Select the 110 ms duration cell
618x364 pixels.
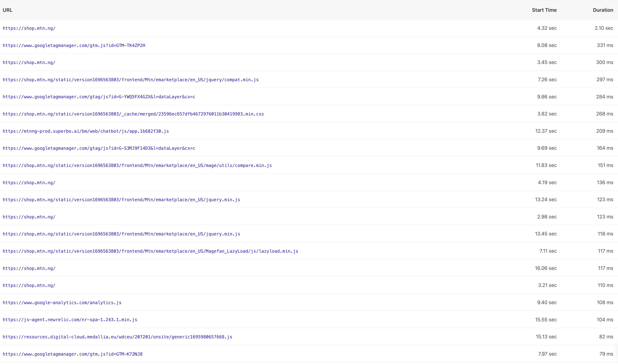click(x=605, y=285)
